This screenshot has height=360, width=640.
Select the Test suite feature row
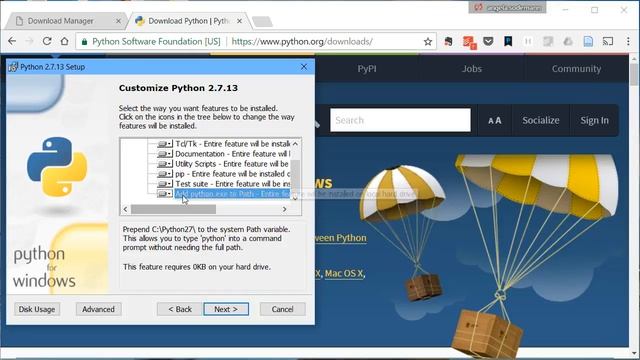[233, 184]
